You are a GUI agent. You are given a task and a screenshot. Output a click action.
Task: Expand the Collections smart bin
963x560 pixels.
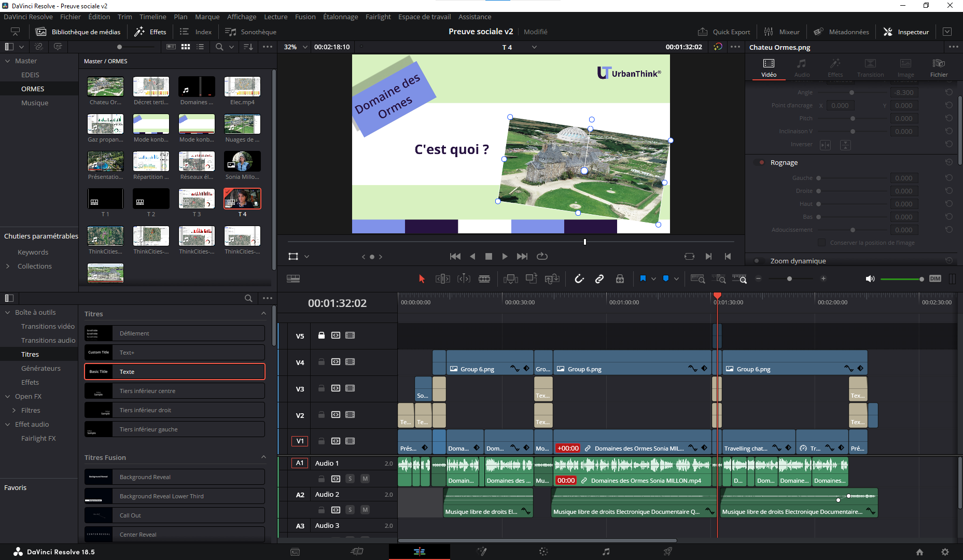8,266
